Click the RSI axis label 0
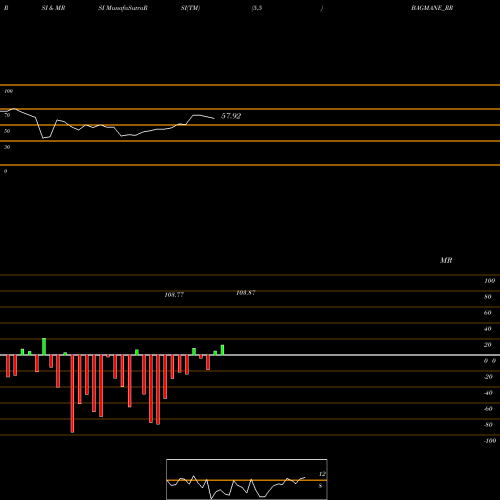The width and height of the screenshot is (500, 500). 5,171
